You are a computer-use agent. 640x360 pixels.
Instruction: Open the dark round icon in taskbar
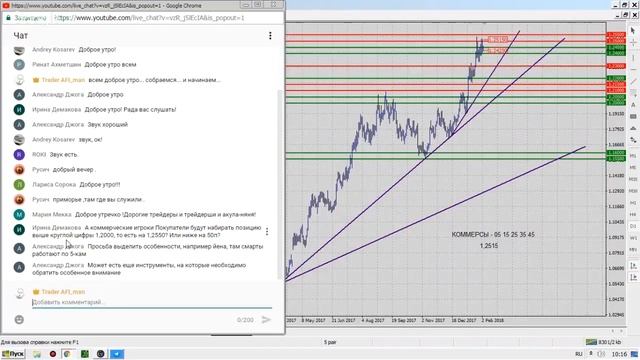tap(100, 354)
